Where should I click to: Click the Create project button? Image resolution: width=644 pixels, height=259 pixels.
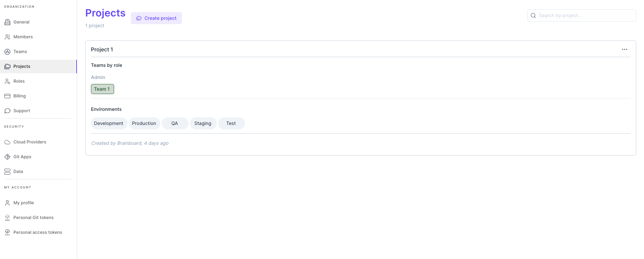(156, 18)
